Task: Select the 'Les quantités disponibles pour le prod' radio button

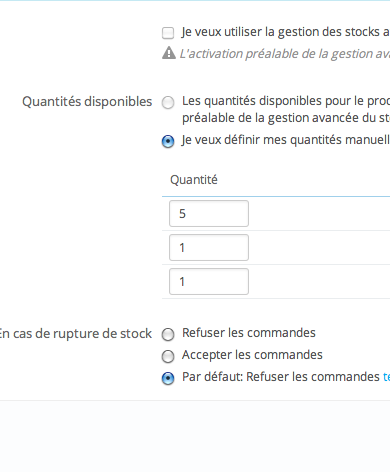Action: (x=168, y=102)
